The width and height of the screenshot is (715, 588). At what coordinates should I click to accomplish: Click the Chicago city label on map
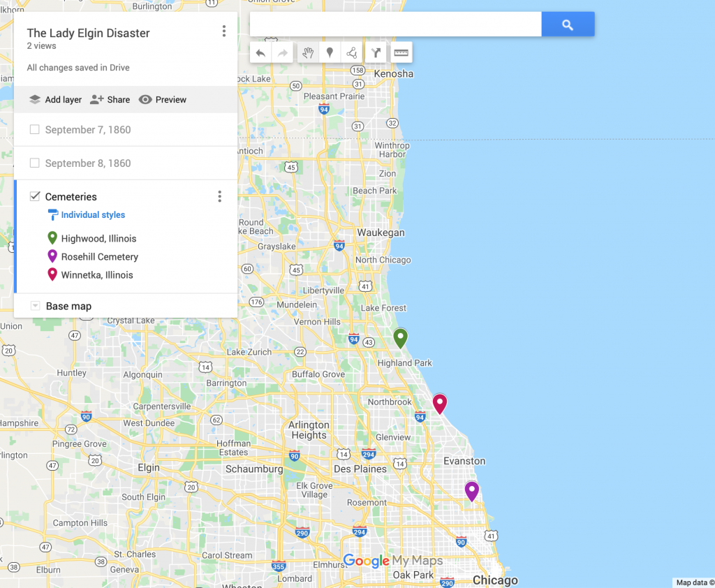(495, 580)
